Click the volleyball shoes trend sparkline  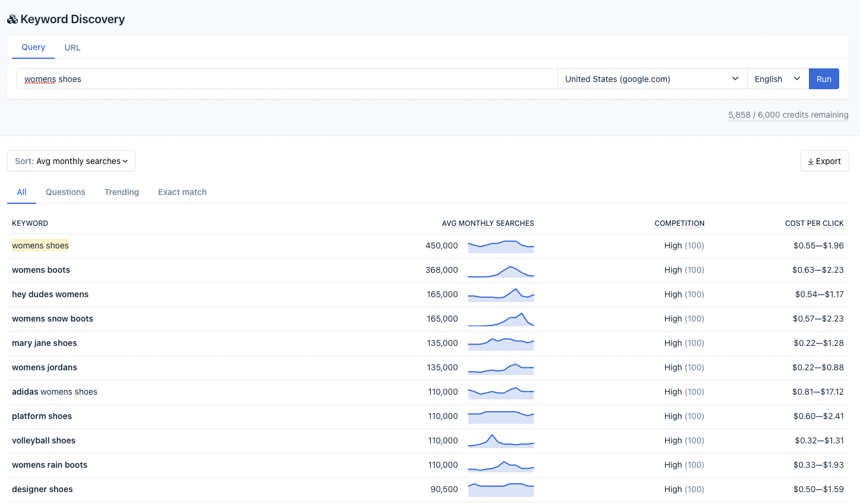[x=500, y=441]
